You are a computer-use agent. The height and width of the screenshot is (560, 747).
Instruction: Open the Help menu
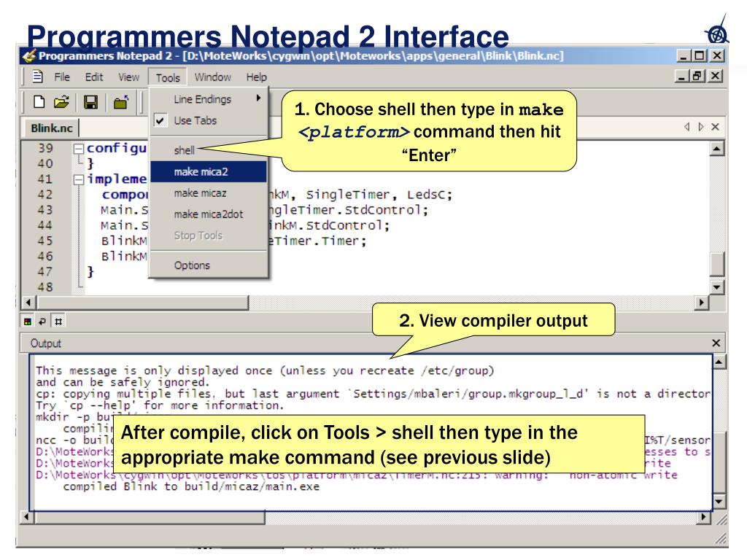tap(256, 77)
